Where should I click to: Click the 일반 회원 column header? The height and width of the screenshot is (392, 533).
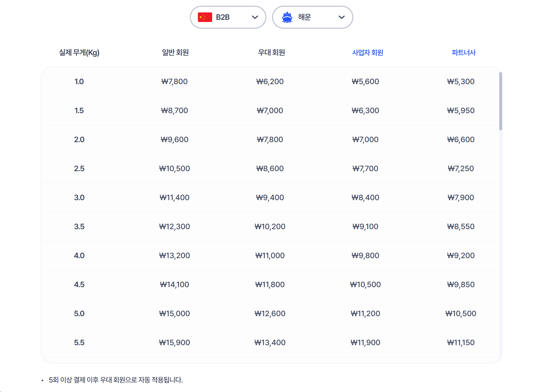point(175,53)
